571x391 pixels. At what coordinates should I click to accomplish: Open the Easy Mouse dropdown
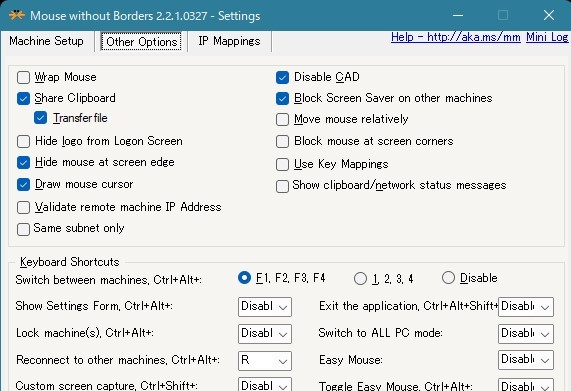526,360
